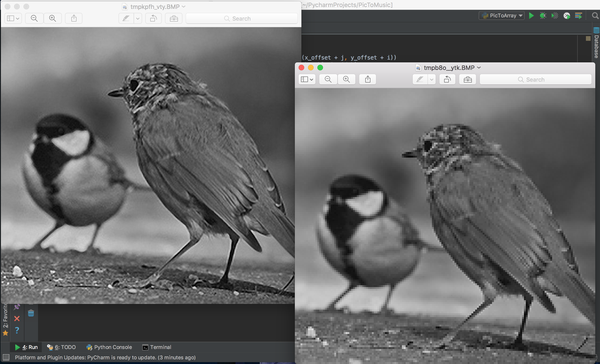Click the red X close icon in Run panel

[17, 318]
